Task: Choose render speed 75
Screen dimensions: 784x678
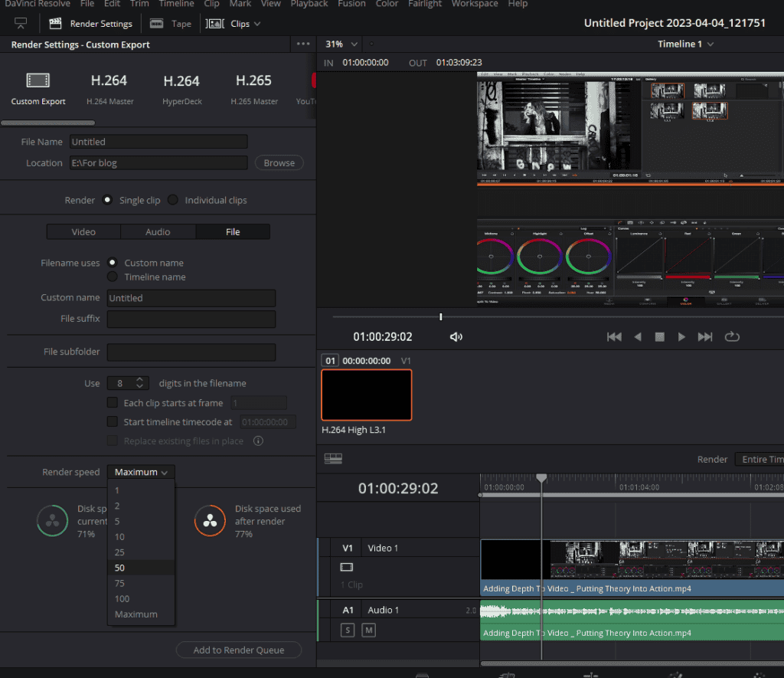Action: click(141, 584)
